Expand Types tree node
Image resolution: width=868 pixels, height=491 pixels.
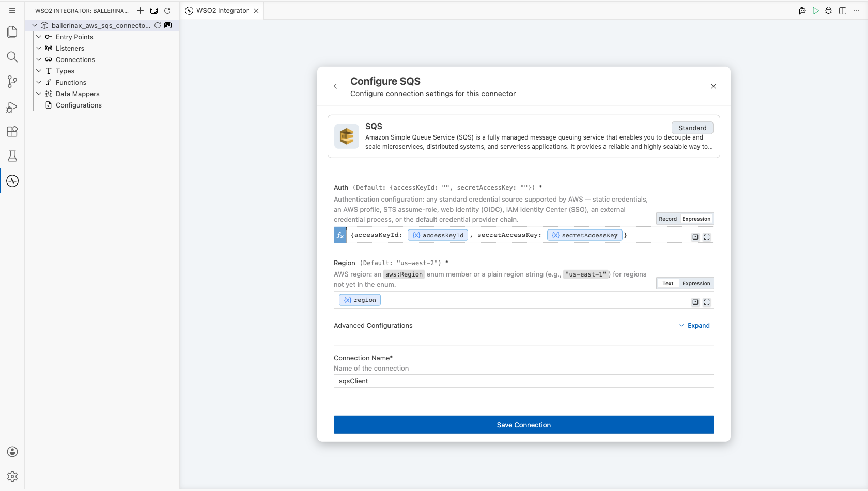click(39, 71)
